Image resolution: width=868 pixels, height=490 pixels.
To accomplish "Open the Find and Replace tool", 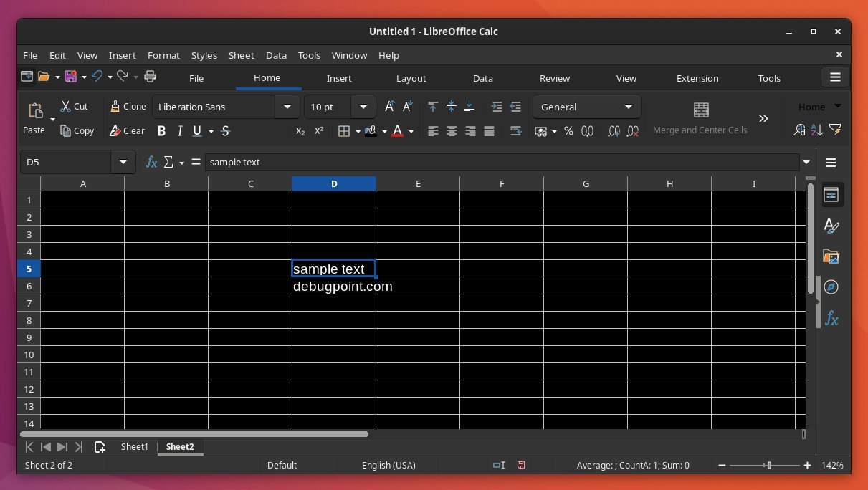I will click(x=799, y=130).
